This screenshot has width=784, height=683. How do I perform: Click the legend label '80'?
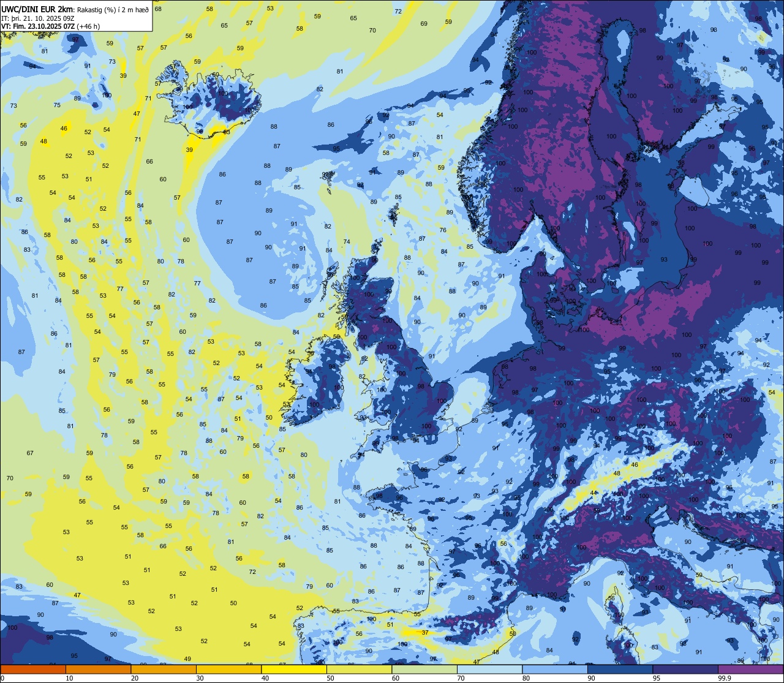(x=526, y=678)
